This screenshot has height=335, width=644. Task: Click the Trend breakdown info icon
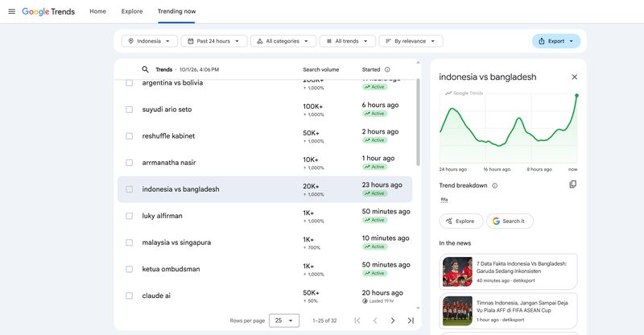pos(495,185)
